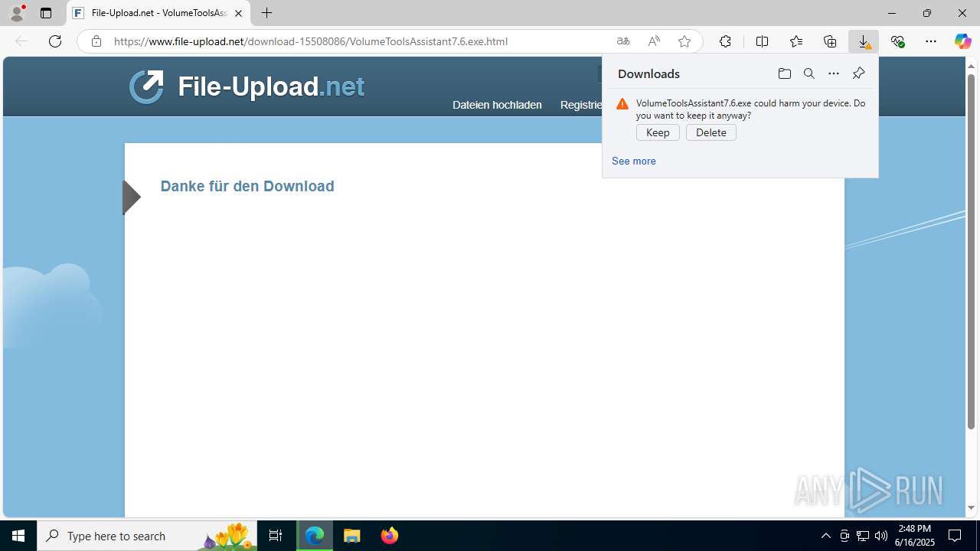Pin the Downloads panel
980x551 pixels.
[858, 73]
